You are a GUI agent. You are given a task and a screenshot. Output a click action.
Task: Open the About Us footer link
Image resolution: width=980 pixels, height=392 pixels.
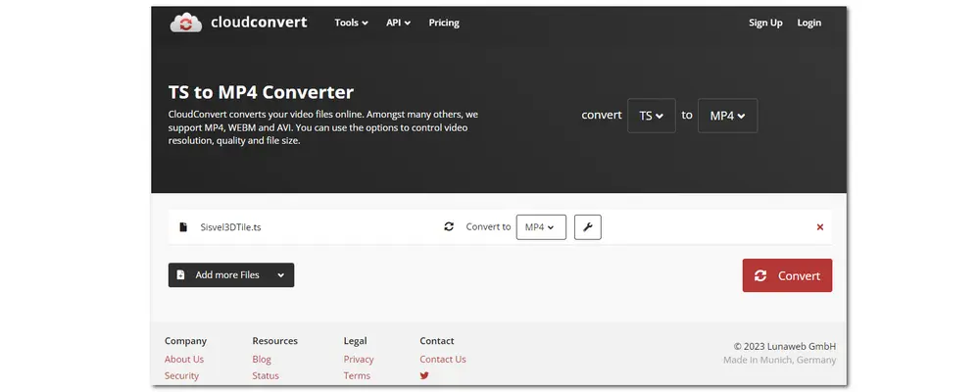184,360
